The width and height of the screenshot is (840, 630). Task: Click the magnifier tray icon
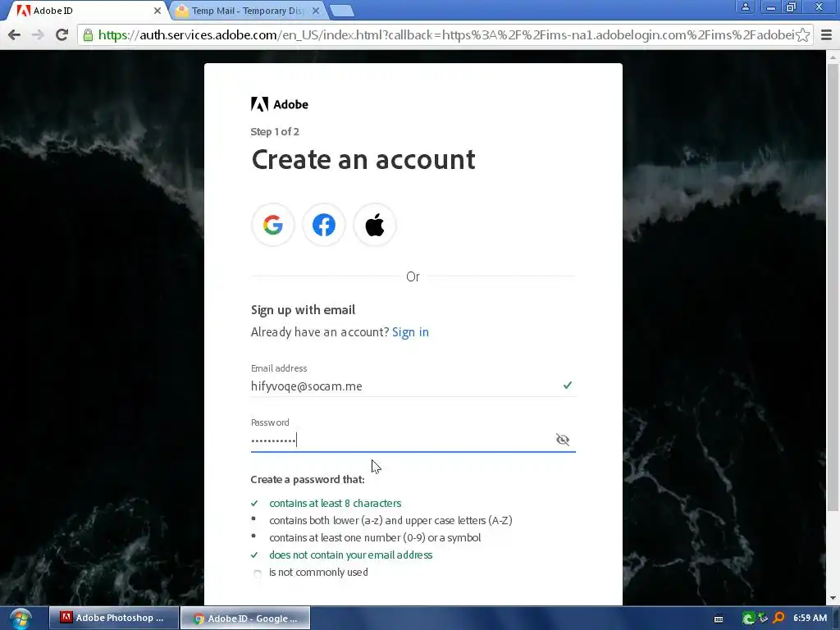coord(778,619)
